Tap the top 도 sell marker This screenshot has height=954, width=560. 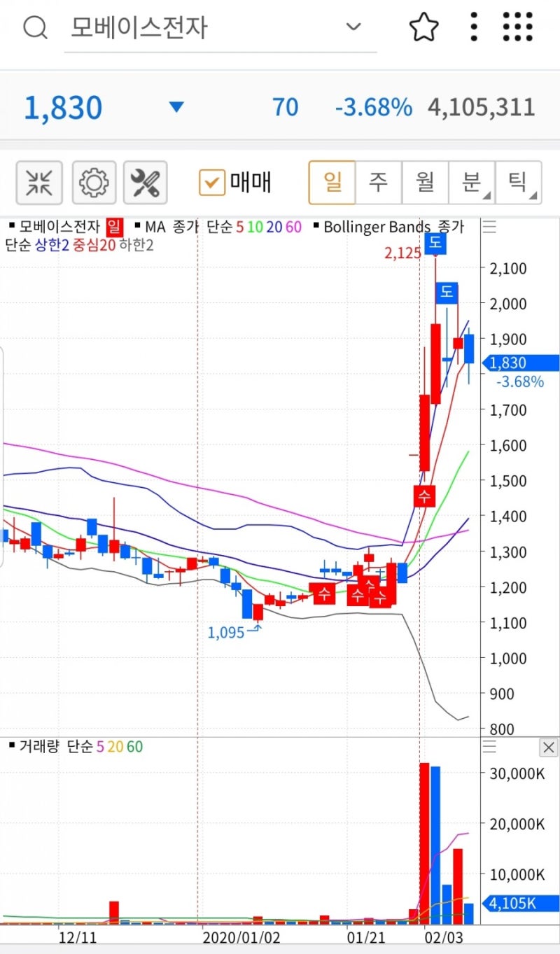tap(435, 243)
